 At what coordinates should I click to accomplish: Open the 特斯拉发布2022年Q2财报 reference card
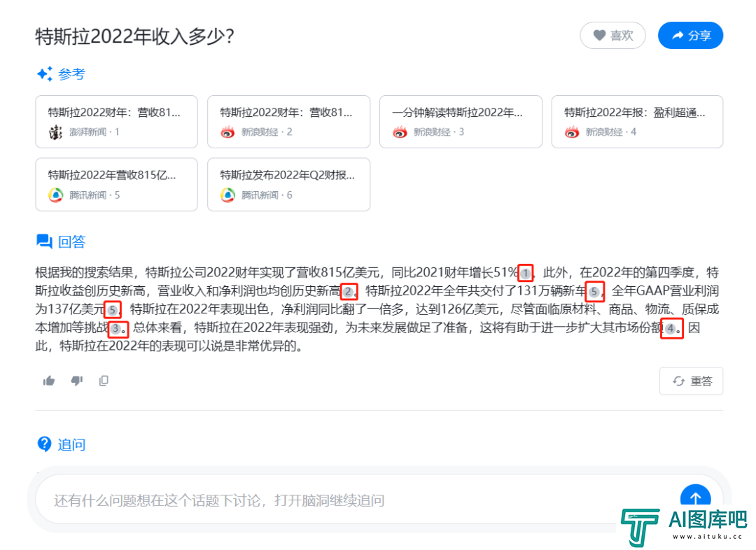click(289, 184)
